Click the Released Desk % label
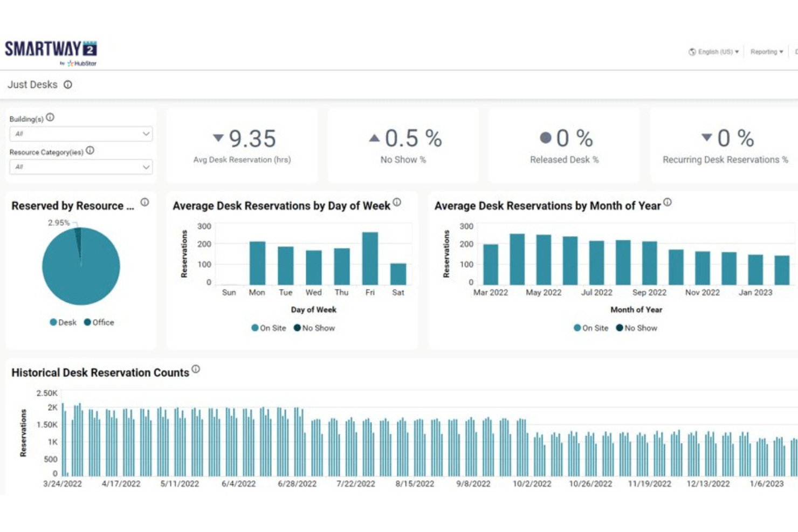 564,160
